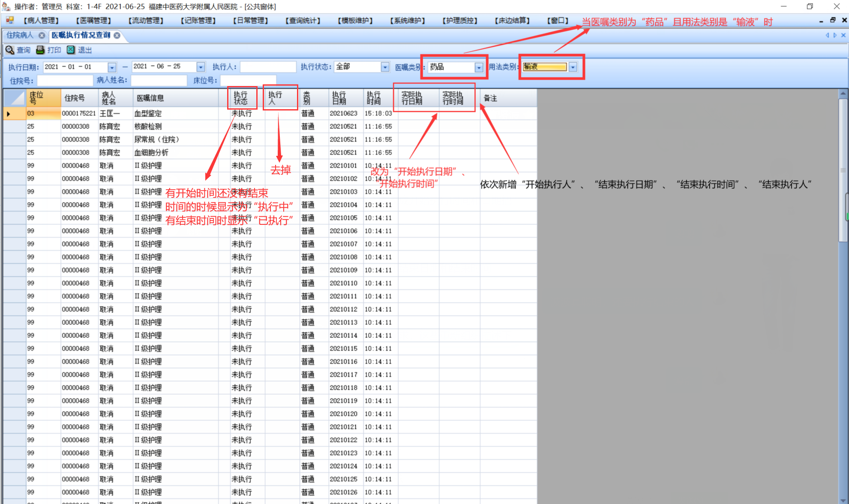
Task: Click the tab strip scroll-right arrow icon
Action: point(835,35)
